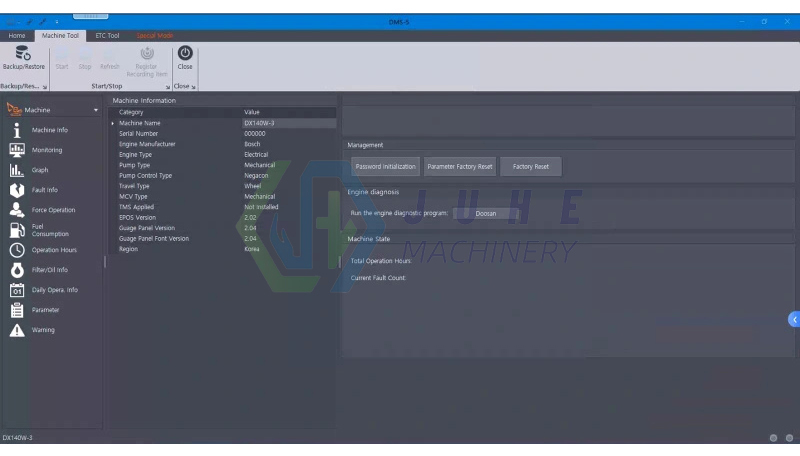The height and width of the screenshot is (456, 800).
Task: Click the Password Initialization button
Action: (x=385, y=167)
